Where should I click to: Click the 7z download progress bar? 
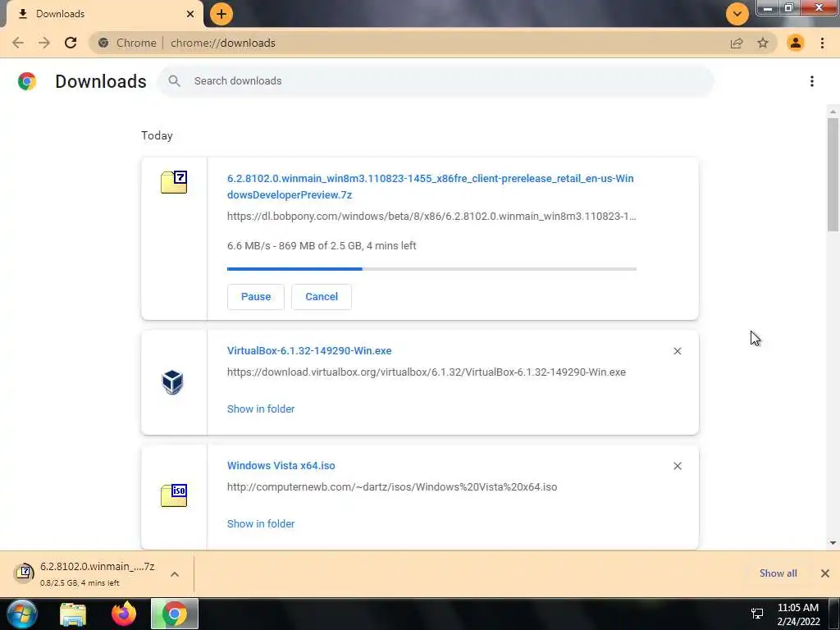(x=431, y=269)
